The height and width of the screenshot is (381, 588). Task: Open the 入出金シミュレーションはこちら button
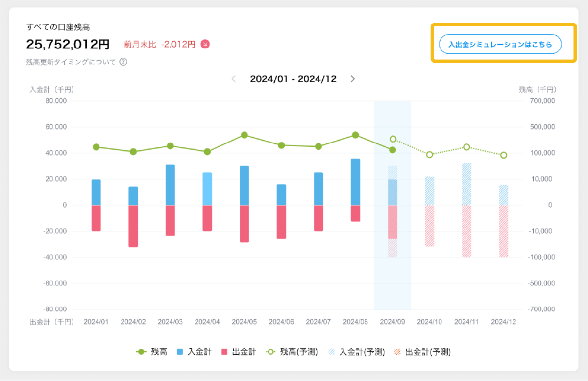500,44
